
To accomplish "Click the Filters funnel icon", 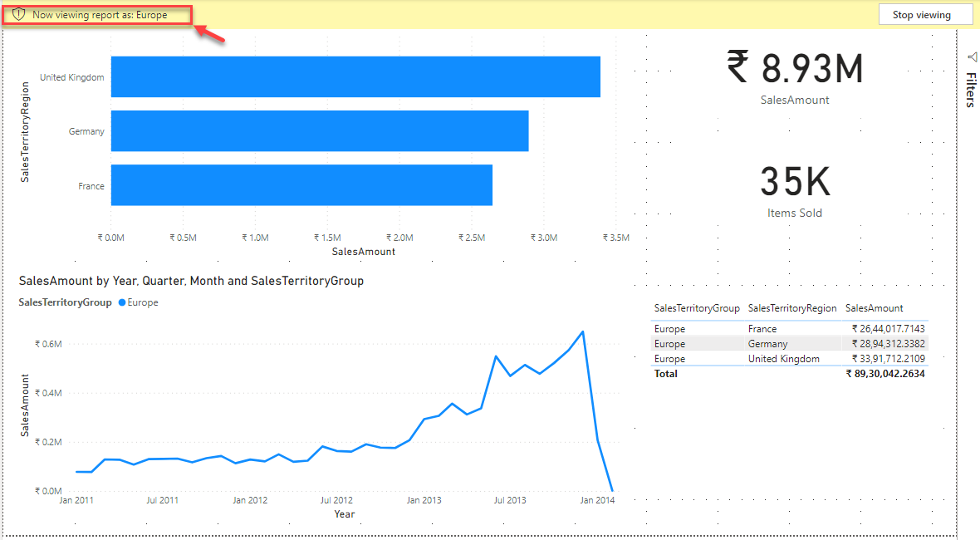I will coord(969,56).
